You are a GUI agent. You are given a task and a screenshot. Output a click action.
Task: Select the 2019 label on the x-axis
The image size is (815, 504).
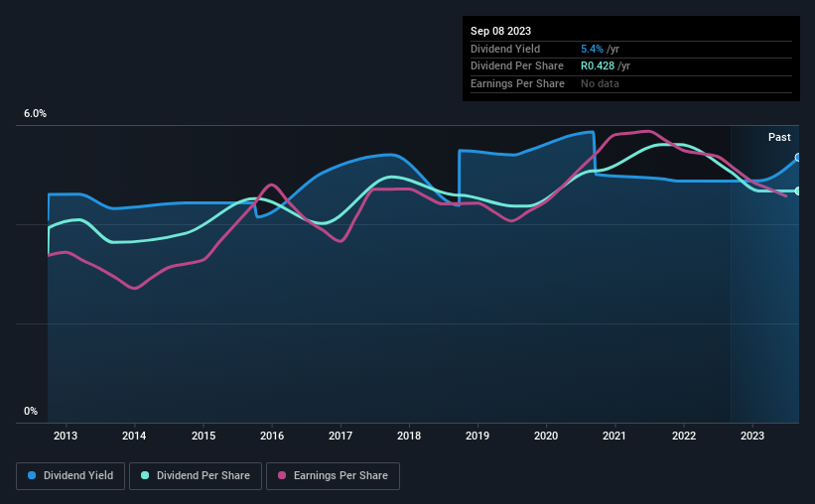[477, 436]
